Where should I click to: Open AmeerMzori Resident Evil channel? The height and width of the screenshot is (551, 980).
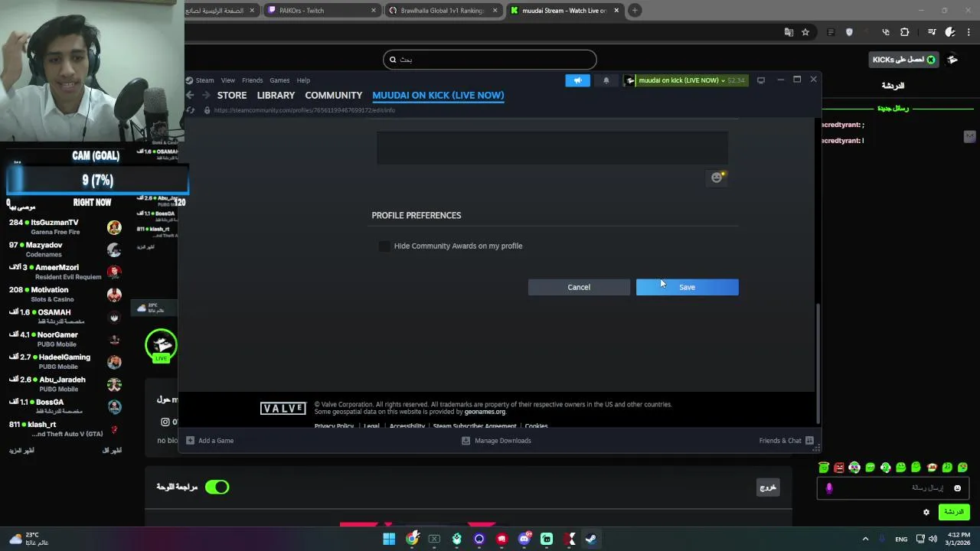coord(64,272)
